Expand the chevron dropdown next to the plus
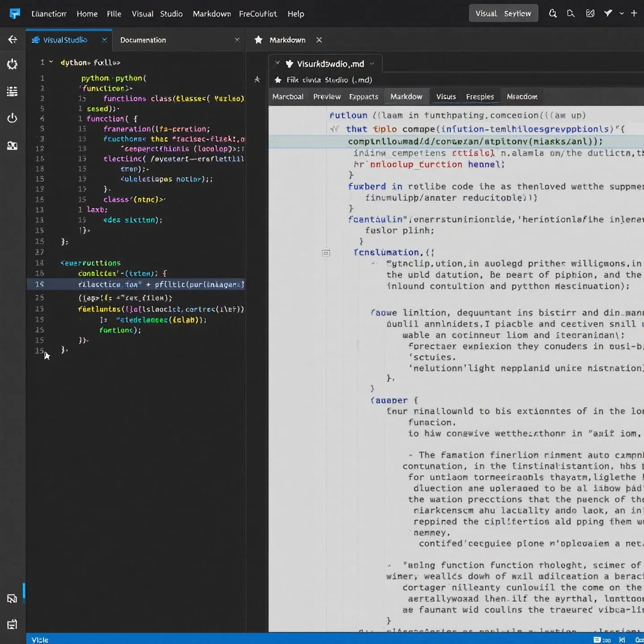Screen dimensions: 644x644 (622, 14)
